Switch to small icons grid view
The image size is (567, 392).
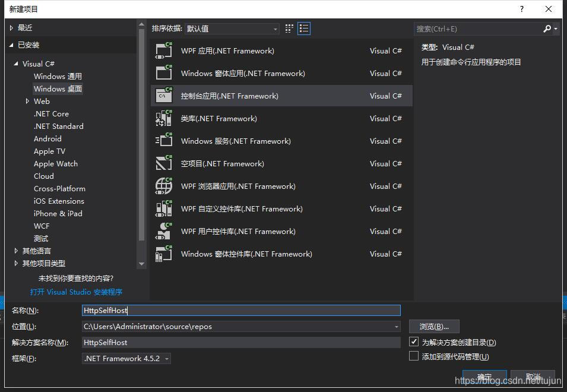289,29
